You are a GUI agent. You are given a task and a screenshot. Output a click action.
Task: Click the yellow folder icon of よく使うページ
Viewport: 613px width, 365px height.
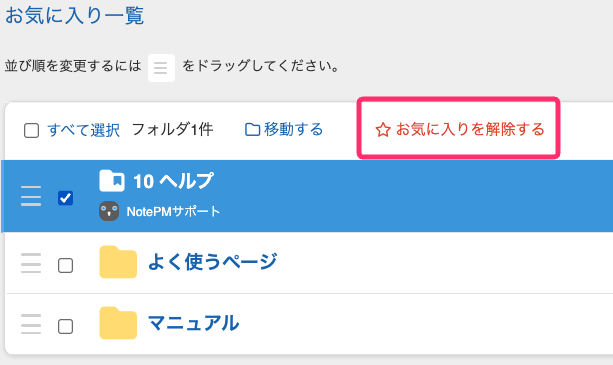tap(118, 262)
